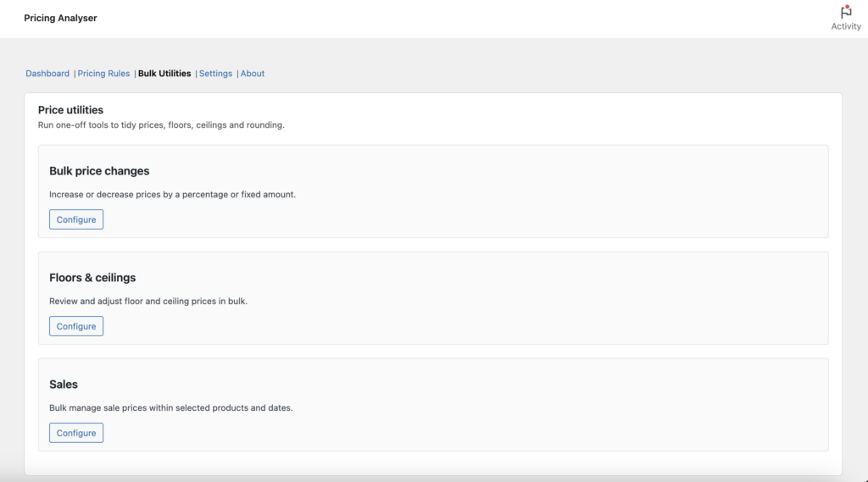868x482 pixels.
Task: Open the Activity flag icon
Action: pos(845,12)
